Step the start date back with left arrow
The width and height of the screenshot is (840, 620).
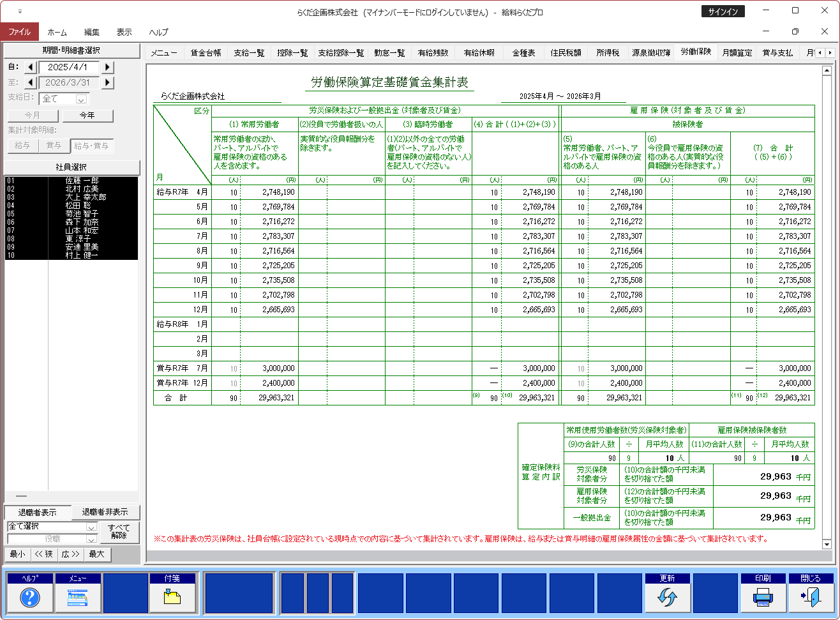click(x=31, y=67)
